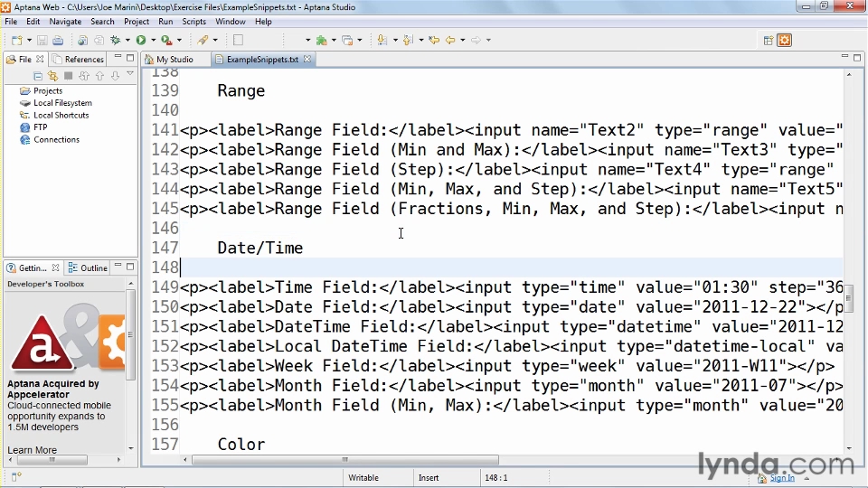Toggle Link with Editor in File view
The height and width of the screenshot is (488, 868).
[x=53, y=76]
